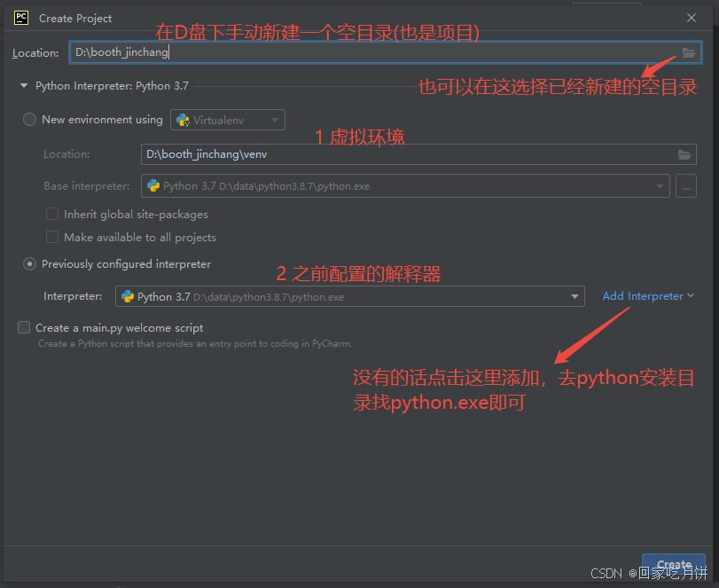Enable Make available to all projects checkbox
This screenshot has width=719, height=588.
pyautogui.click(x=52, y=237)
